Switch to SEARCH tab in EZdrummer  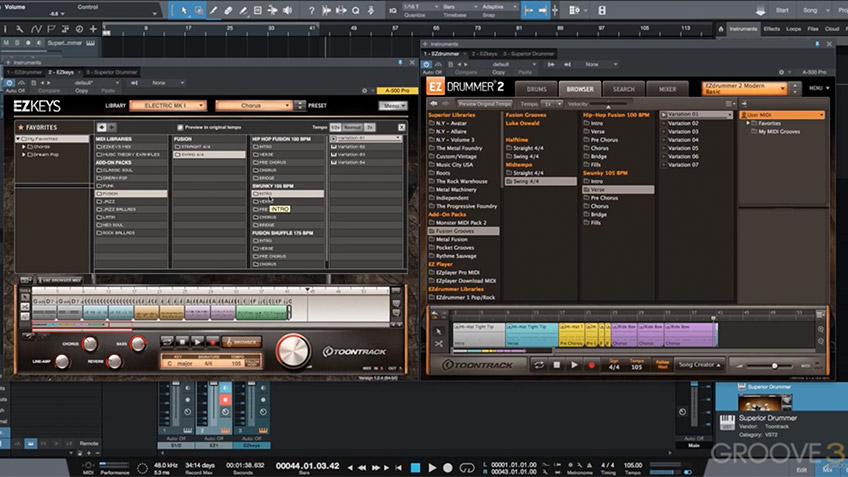[x=624, y=89]
